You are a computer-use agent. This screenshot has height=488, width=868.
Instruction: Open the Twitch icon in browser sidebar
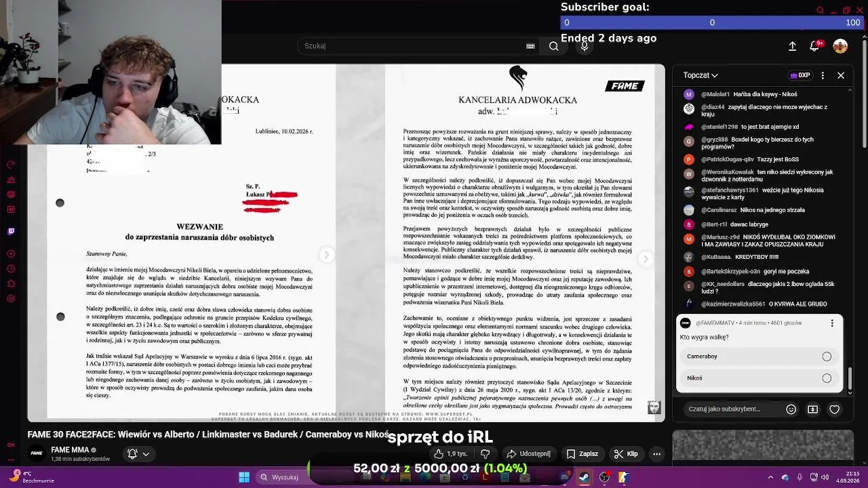point(10,232)
